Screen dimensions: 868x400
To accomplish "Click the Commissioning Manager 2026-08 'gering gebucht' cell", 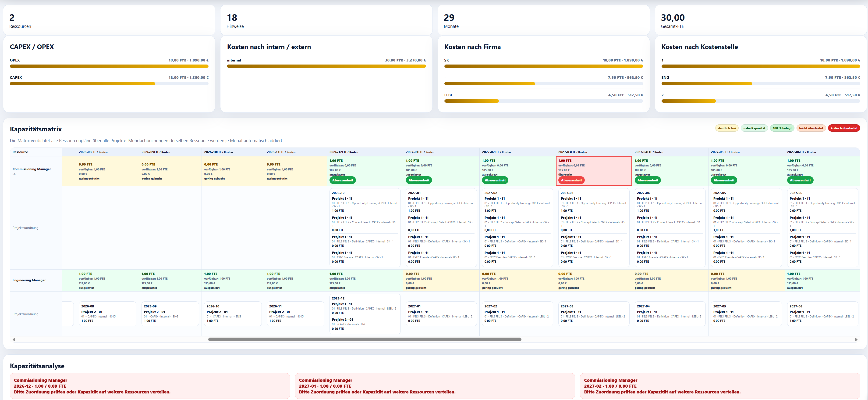I will tap(107, 171).
